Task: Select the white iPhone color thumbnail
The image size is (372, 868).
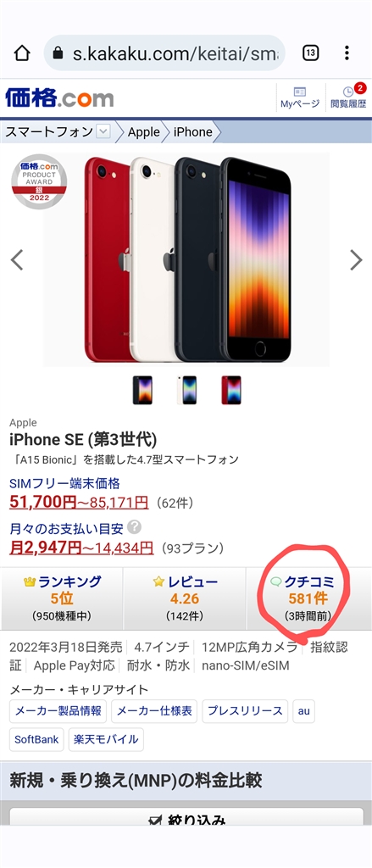Action: pyautogui.click(x=186, y=390)
